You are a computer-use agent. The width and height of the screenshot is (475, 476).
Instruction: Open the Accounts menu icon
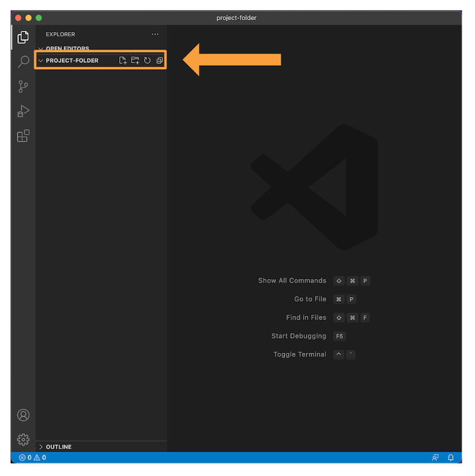[23, 415]
